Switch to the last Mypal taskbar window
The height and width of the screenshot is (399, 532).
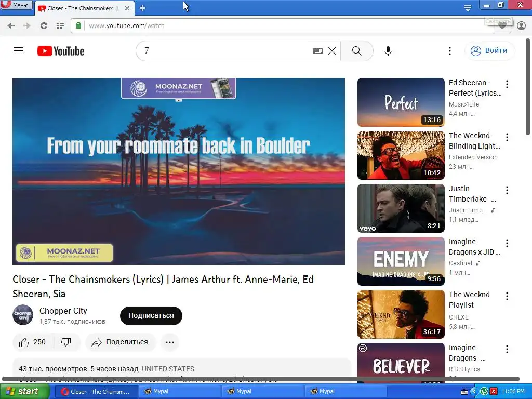coord(345,392)
